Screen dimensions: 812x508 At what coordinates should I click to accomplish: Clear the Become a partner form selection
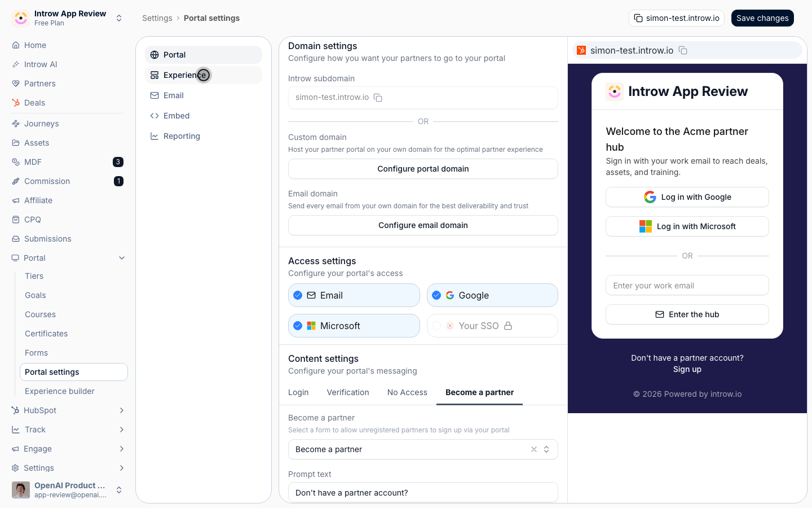(x=533, y=449)
